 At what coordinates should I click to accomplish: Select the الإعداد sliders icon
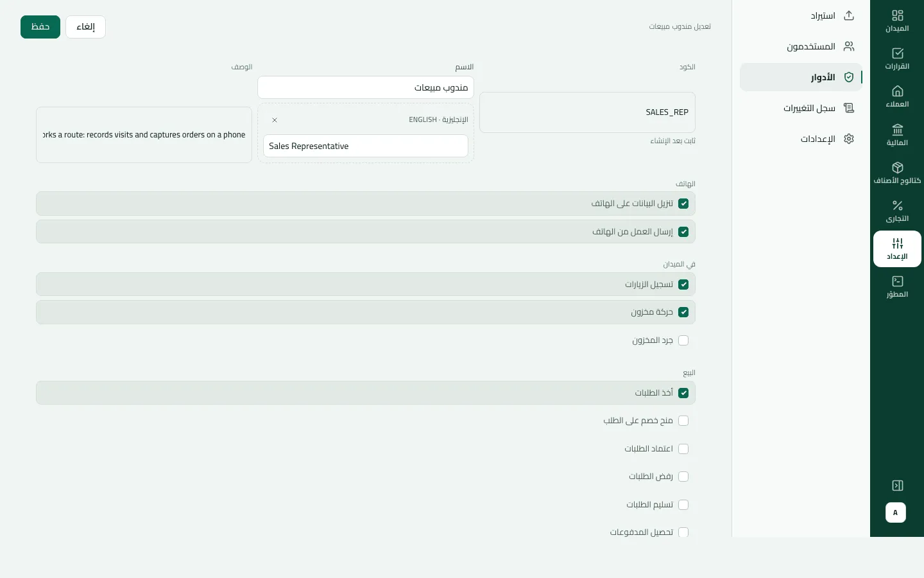click(898, 243)
